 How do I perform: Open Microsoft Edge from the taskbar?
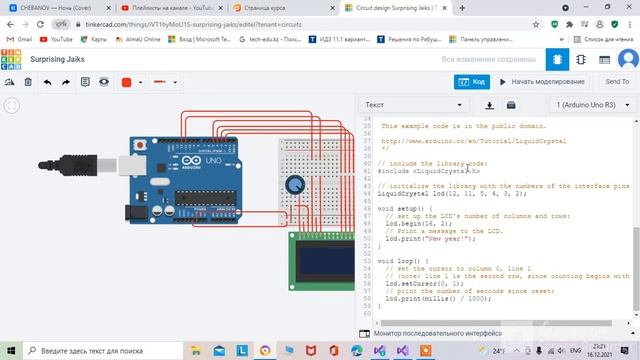[357, 351]
